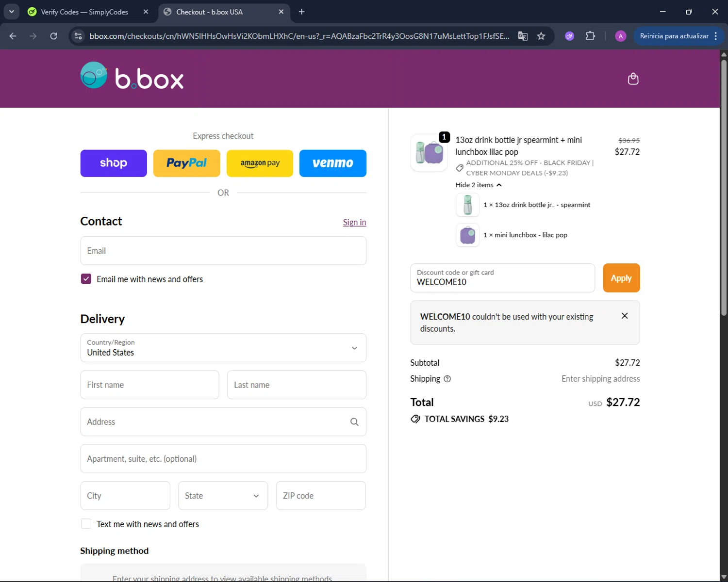Click the bundle product thumbnail with quantity badge
The width and height of the screenshot is (728, 582).
coord(430,152)
